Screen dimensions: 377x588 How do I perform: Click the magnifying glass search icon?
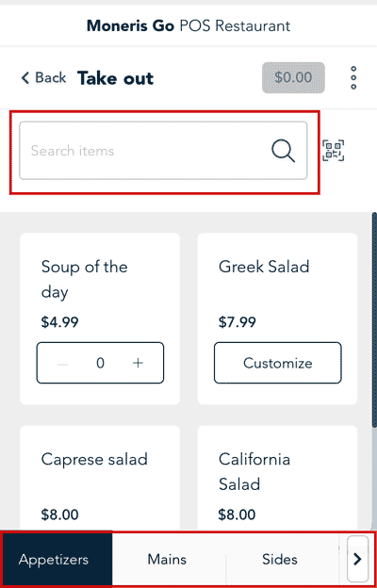click(x=283, y=151)
